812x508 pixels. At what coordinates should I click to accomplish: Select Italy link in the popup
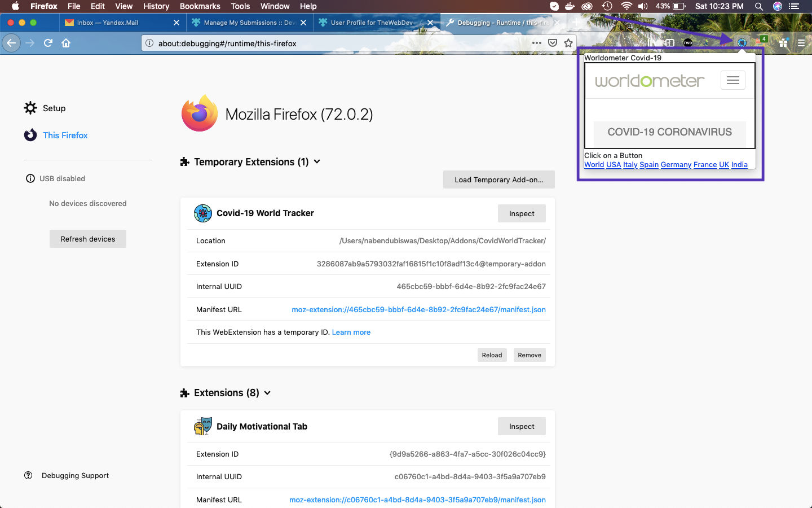(630, 165)
